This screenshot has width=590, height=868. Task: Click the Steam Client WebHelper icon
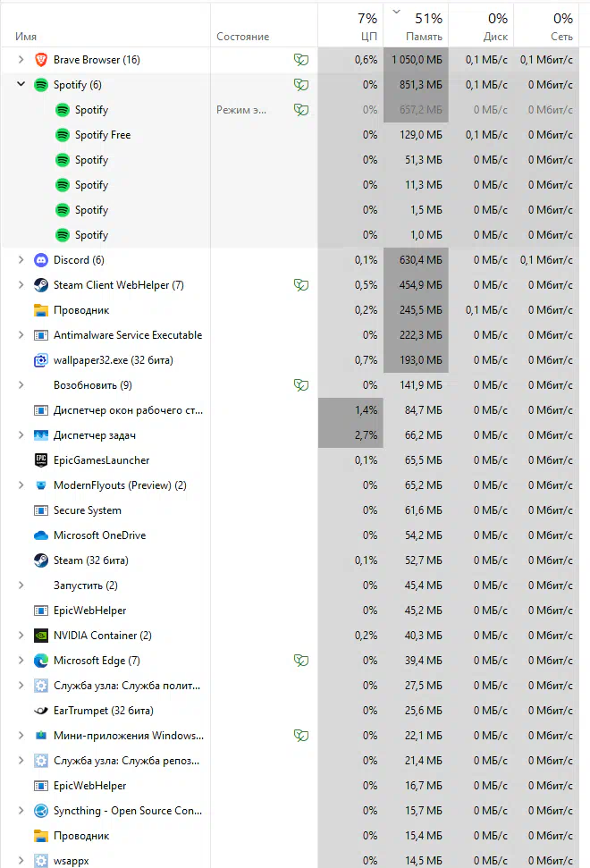pyautogui.click(x=41, y=285)
